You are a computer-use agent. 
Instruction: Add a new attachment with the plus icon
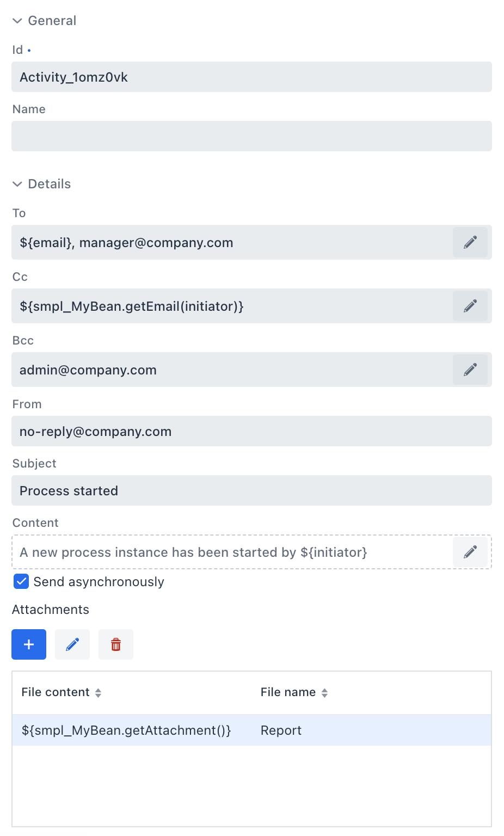[28, 644]
